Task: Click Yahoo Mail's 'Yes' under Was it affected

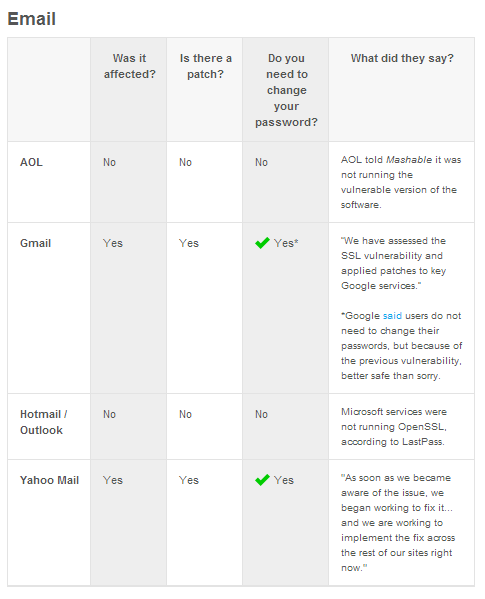Action: point(113,480)
